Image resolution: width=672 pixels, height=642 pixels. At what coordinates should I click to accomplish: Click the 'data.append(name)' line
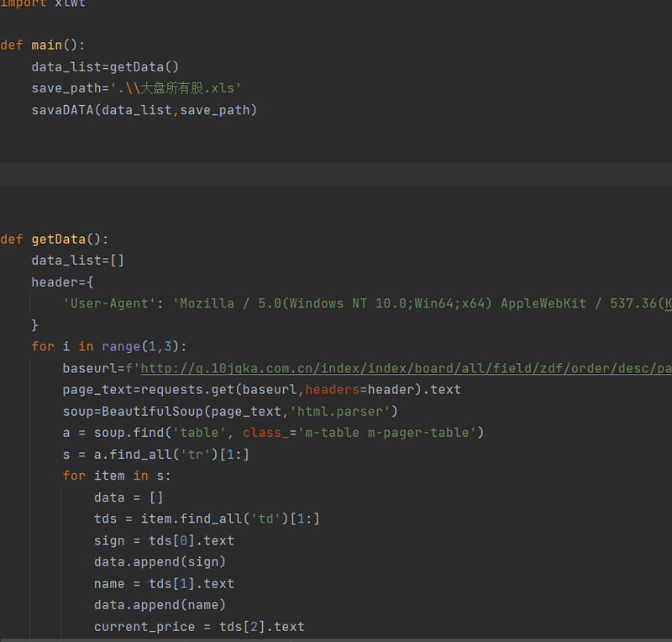coord(160,605)
